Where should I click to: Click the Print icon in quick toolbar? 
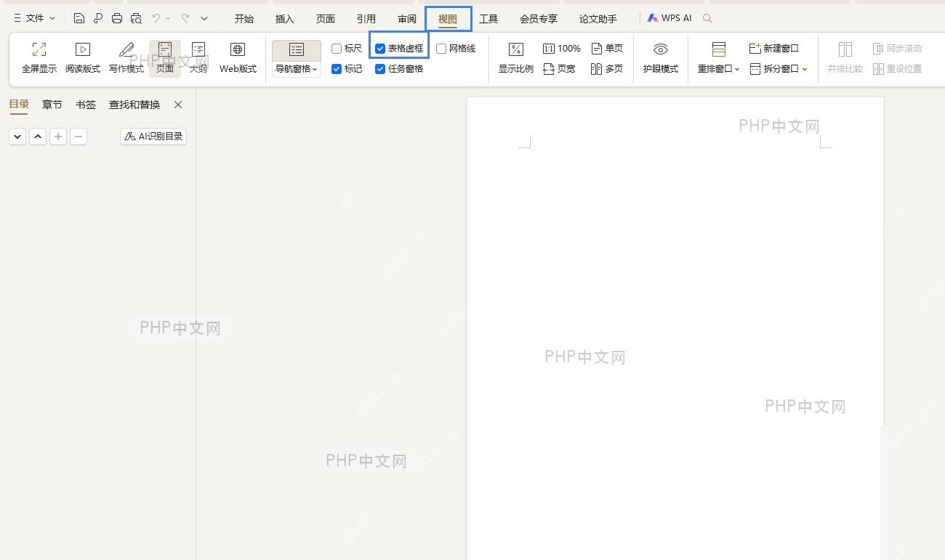(x=117, y=18)
